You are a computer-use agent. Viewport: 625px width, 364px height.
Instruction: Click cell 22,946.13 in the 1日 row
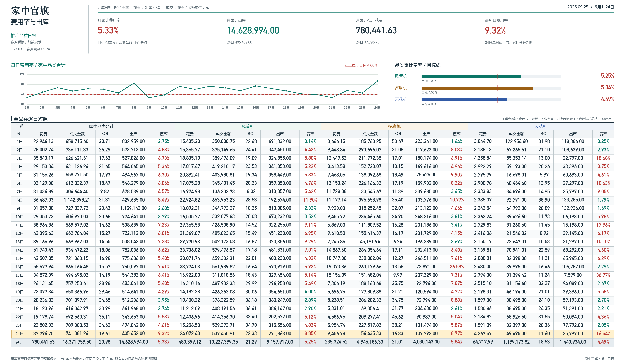point(43,142)
